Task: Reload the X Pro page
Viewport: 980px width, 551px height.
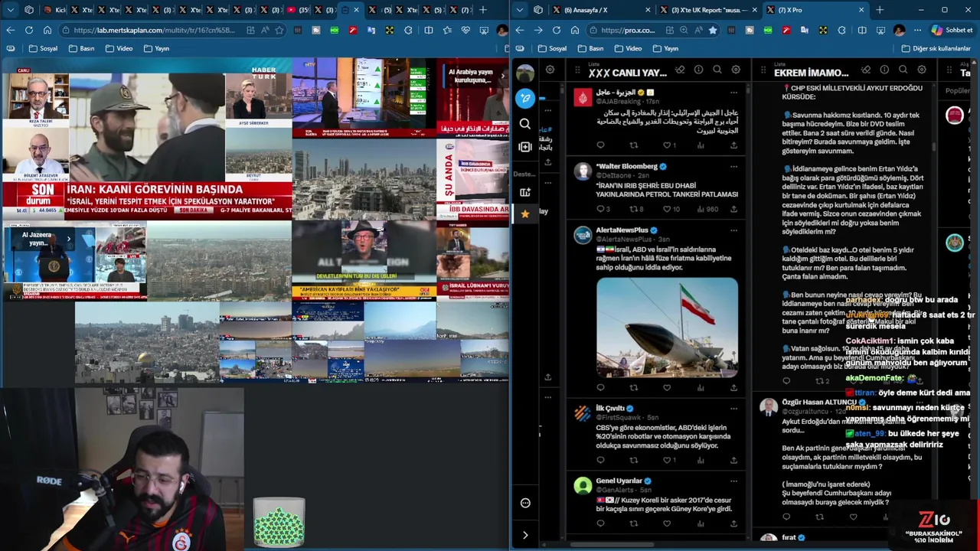Action: coord(557,30)
